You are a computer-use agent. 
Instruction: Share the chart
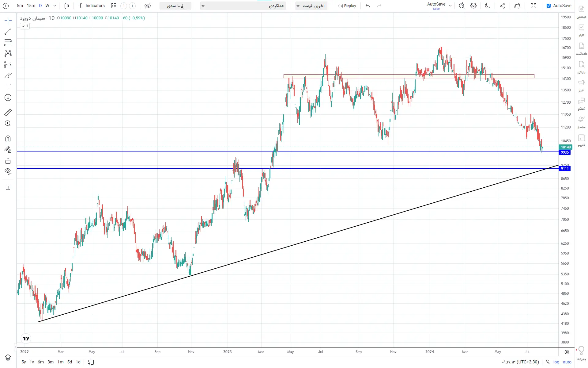502,6
